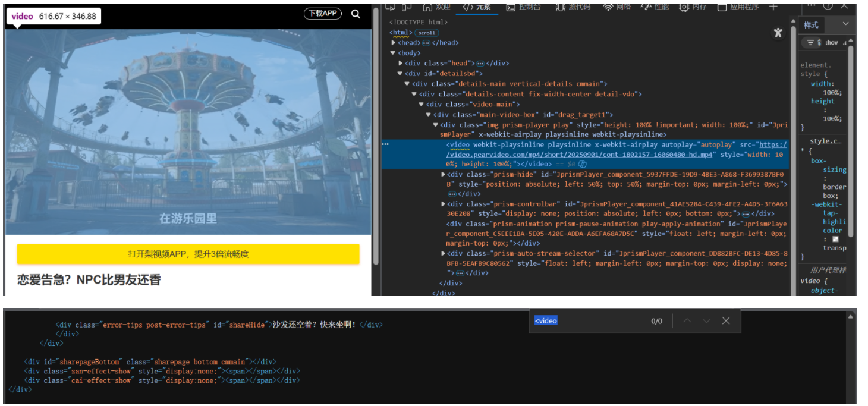
Task: Expand the head element node
Action: (x=394, y=43)
